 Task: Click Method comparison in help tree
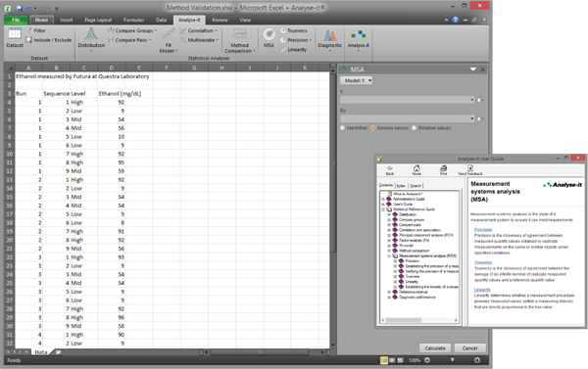414,251
